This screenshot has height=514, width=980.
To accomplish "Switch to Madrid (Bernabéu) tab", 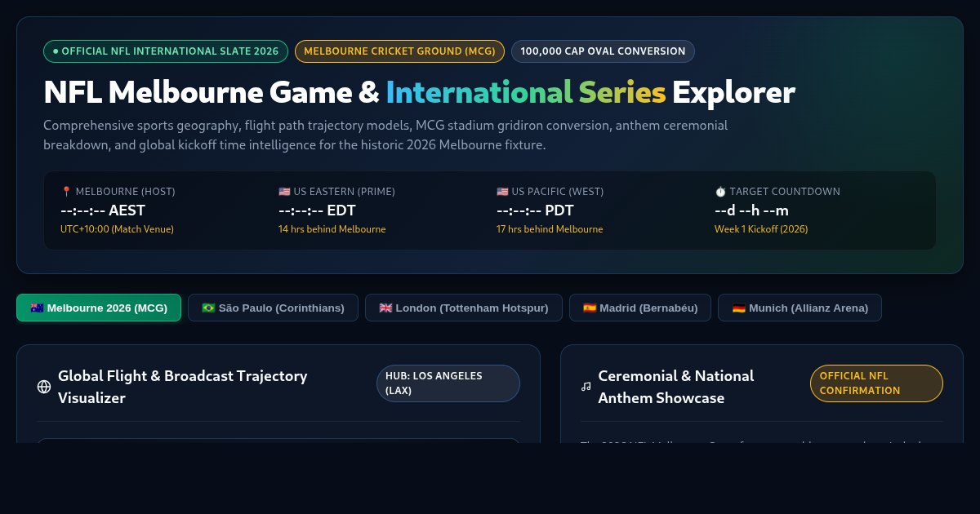I will [x=640, y=308].
